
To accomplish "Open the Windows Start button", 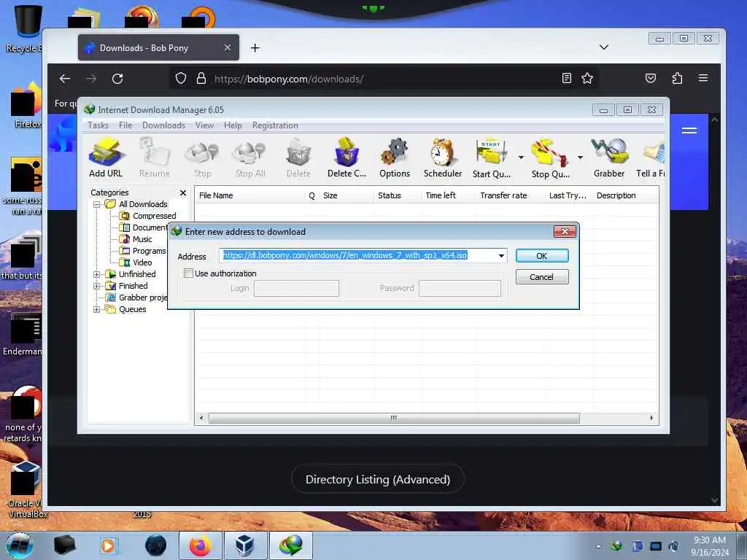I will pos(20,545).
